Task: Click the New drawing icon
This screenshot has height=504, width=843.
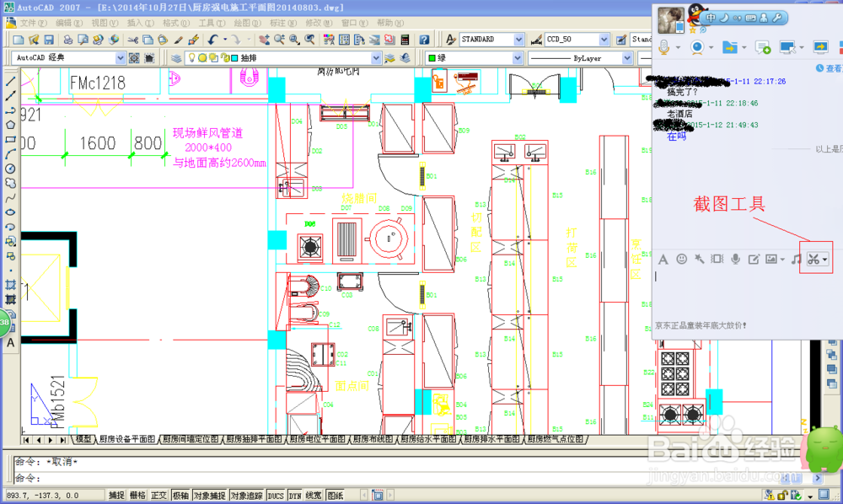Action: (x=19, y=40)
